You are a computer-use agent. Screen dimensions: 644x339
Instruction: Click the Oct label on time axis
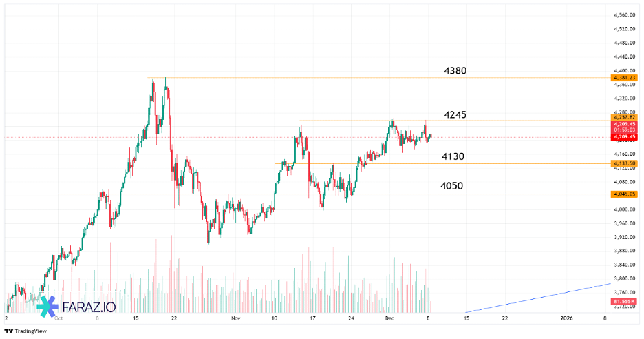point(58,318)
